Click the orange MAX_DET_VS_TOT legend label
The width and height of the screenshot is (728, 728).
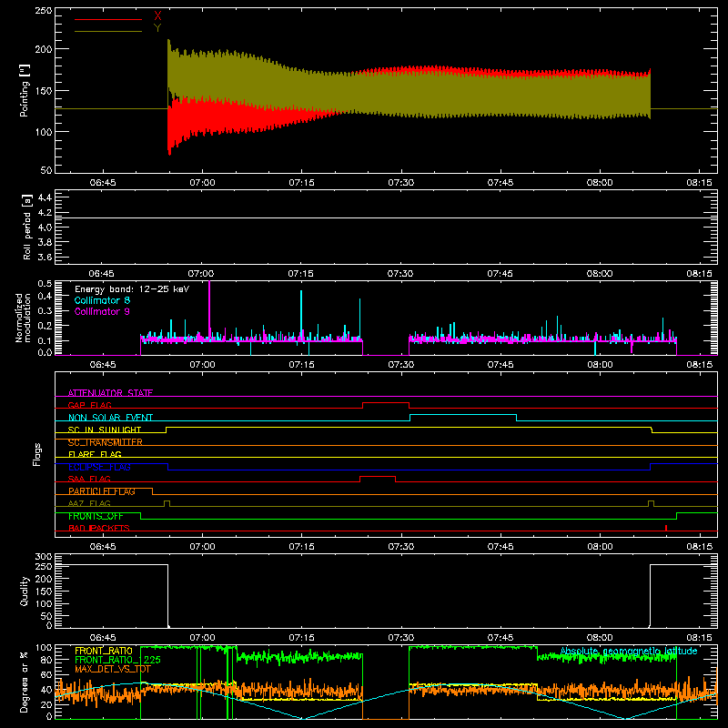click(x=113, y=669)
